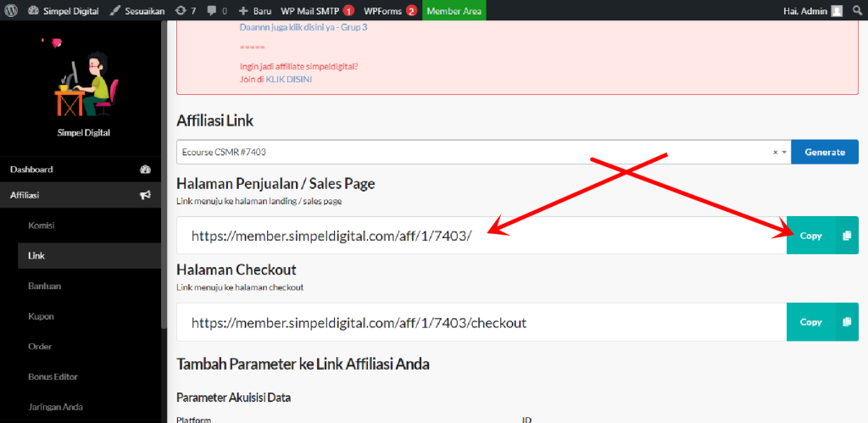
Task: Add new content via Baru
Action: tap(254, 10)
